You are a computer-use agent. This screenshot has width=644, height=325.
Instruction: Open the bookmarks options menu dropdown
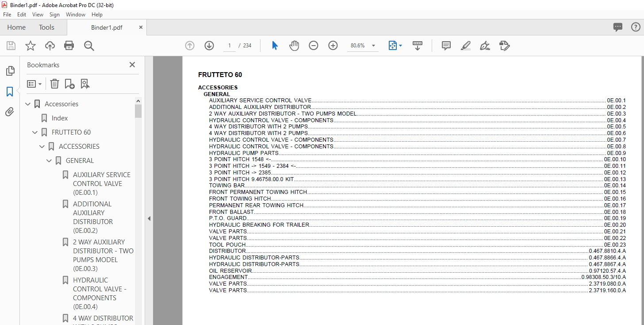click(34, 84)
